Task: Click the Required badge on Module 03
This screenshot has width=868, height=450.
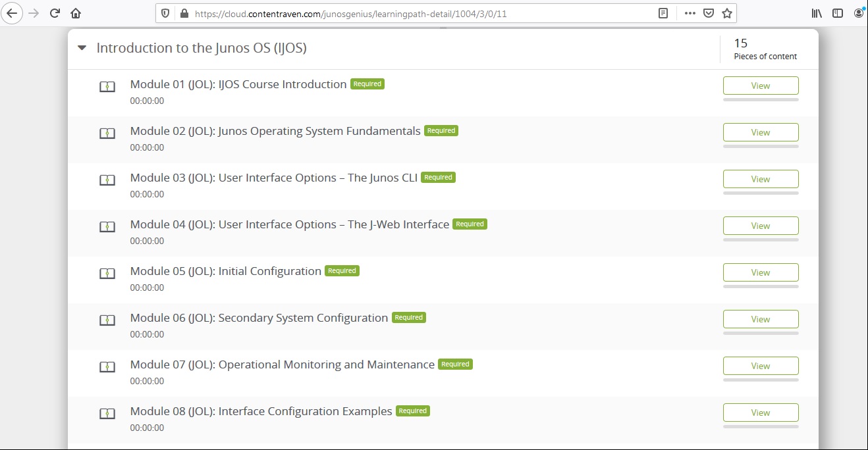Action: [x=438, y=177]
